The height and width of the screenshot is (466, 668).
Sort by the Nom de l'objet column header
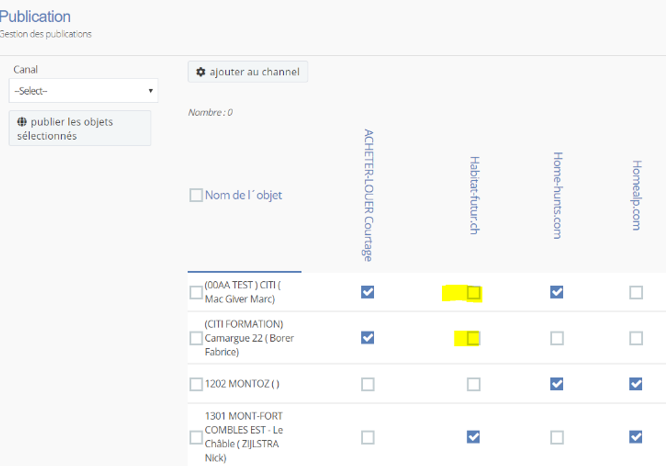243,195
